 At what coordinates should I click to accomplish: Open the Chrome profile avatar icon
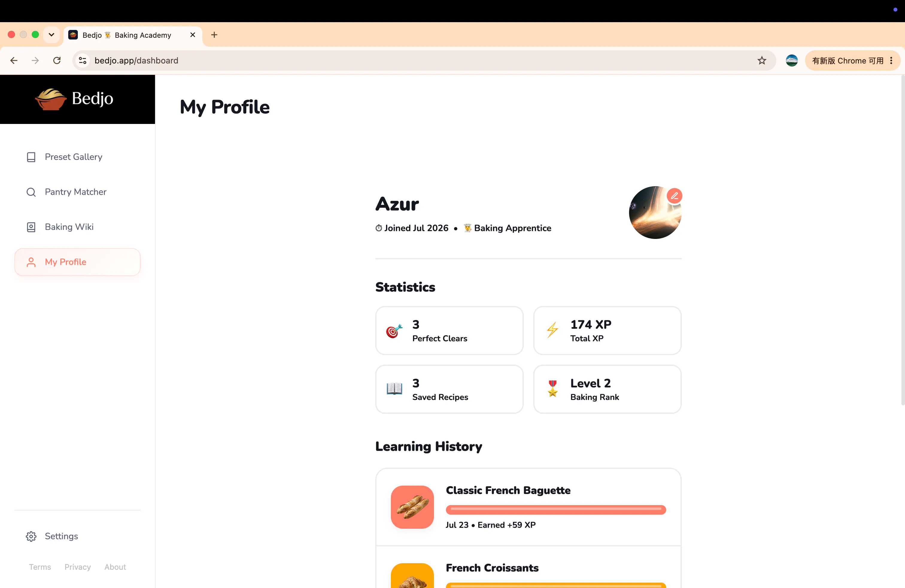coord(792,60)
